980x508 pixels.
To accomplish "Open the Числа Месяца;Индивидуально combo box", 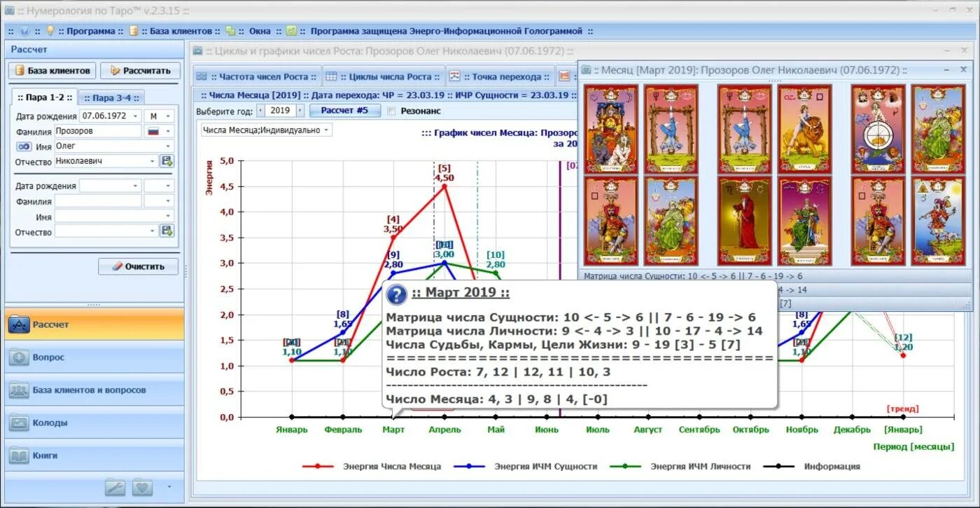I will pyautogui.click(x=266, y=130).
